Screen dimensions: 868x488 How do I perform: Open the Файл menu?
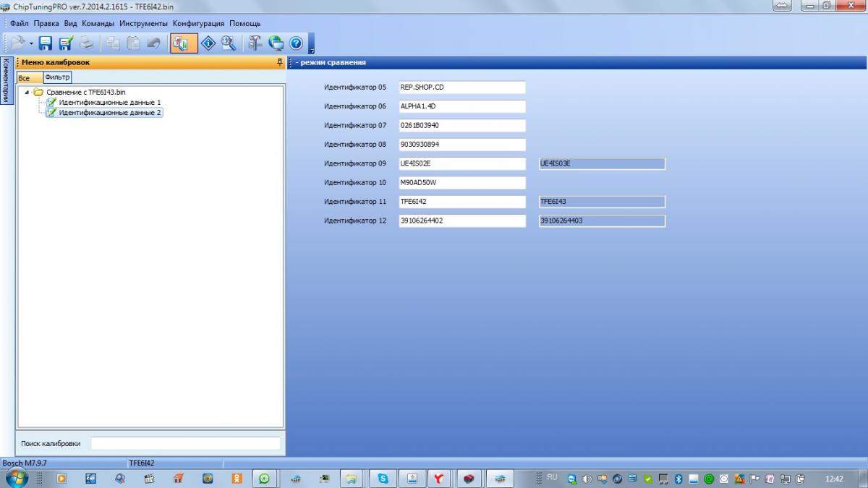pyautogui.click(x=20, y=23)
